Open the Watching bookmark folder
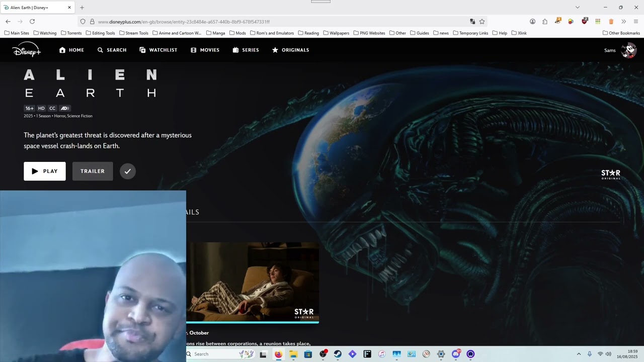Viewport: 644px width, 362px height. [x=45, y=33]
